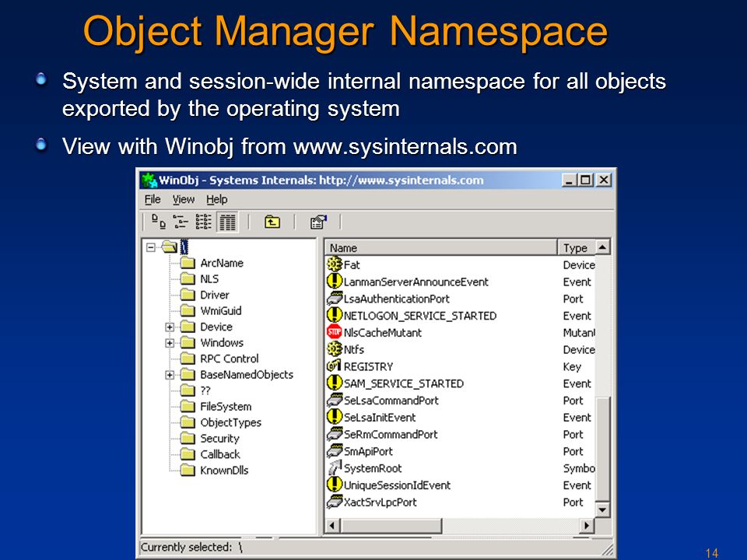Expand the Device folder node
Screen dimensions: 747x560
[x=170, y=327]
